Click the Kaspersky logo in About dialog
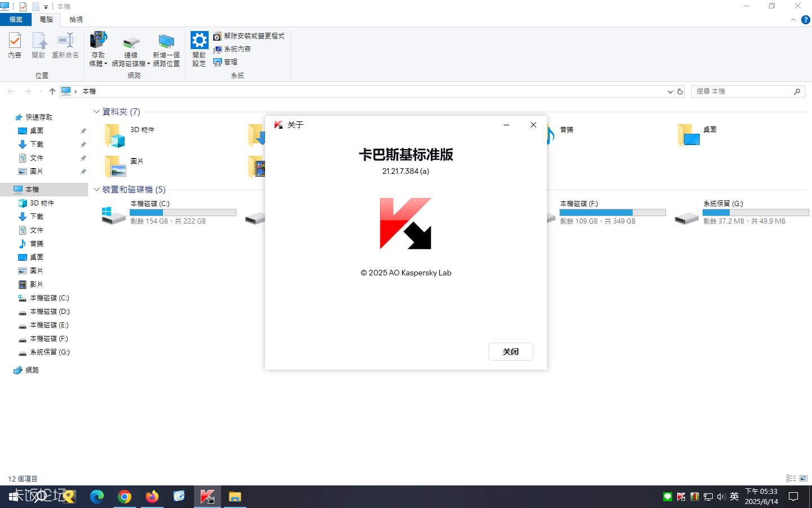The image size is (812, 508). pos(405,224)
